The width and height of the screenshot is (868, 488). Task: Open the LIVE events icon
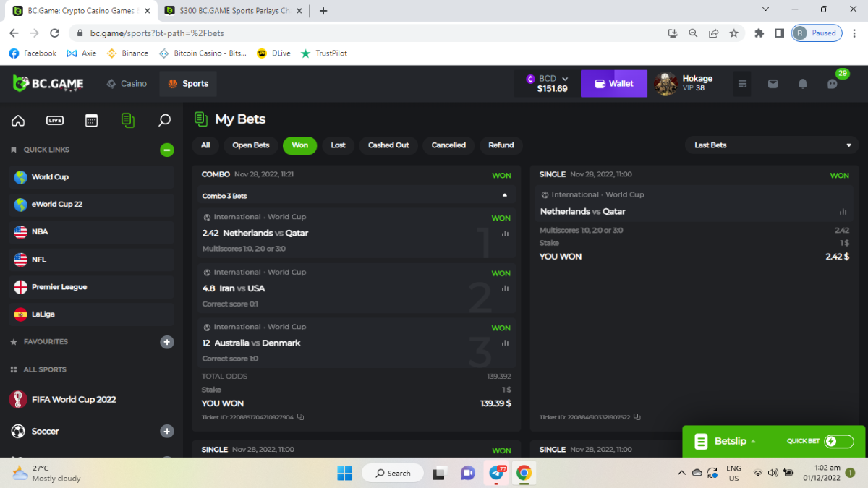point(55,121)
